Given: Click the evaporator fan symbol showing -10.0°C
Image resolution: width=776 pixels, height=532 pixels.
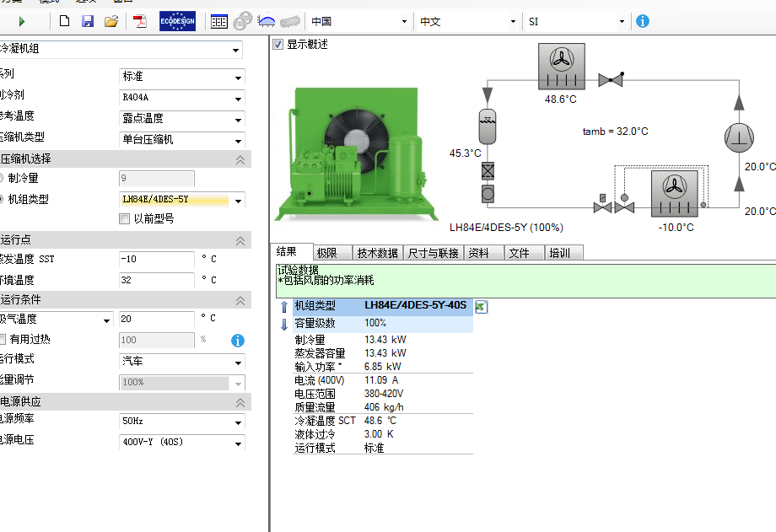Looking at the screenshot, I should coord(675,194).
